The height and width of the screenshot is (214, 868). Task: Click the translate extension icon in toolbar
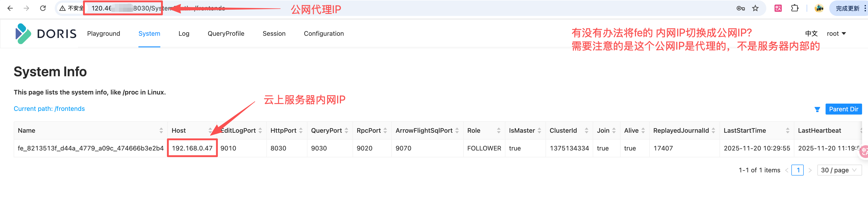[x=778, y=8]
